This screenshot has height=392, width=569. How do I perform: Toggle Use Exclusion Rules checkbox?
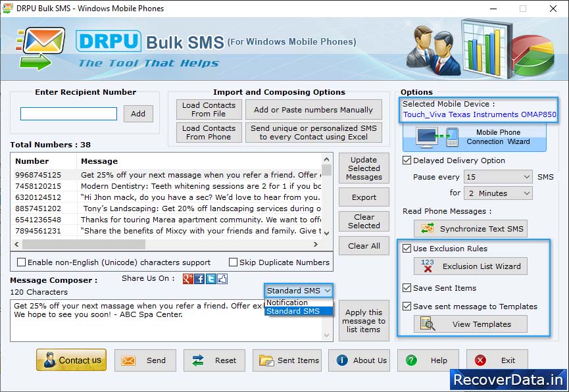(407, 248)
